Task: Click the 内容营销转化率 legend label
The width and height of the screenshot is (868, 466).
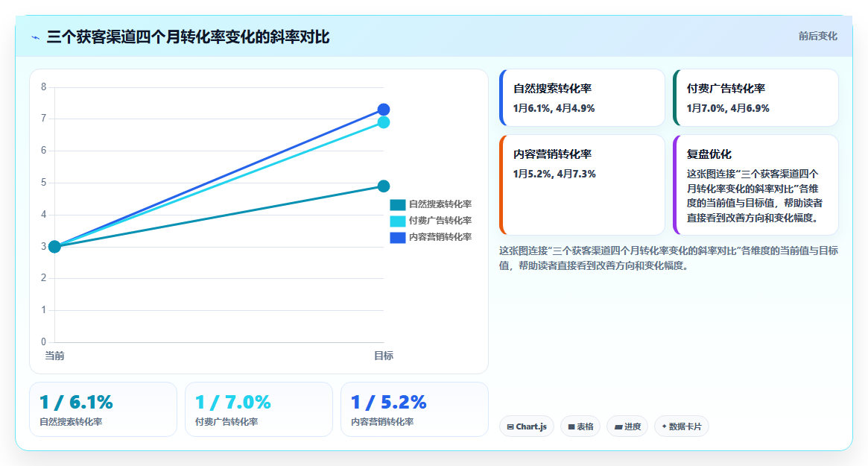Action: click(x=440, y=237)
